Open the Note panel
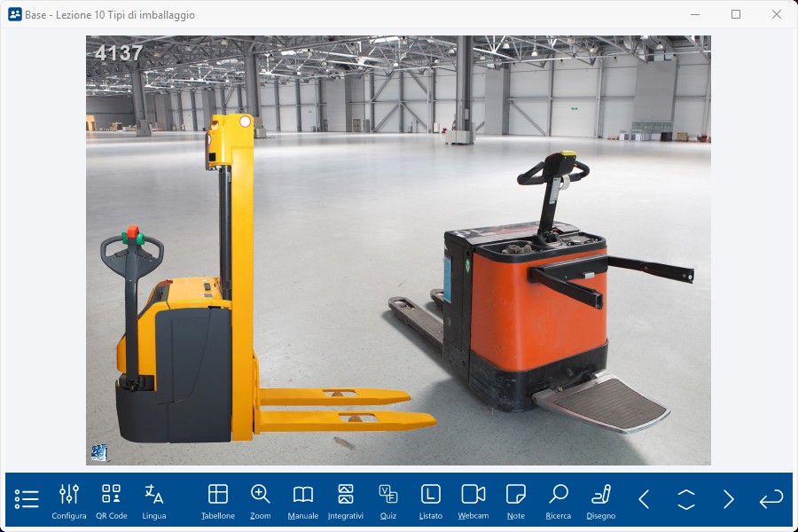 tap(516, 500)
